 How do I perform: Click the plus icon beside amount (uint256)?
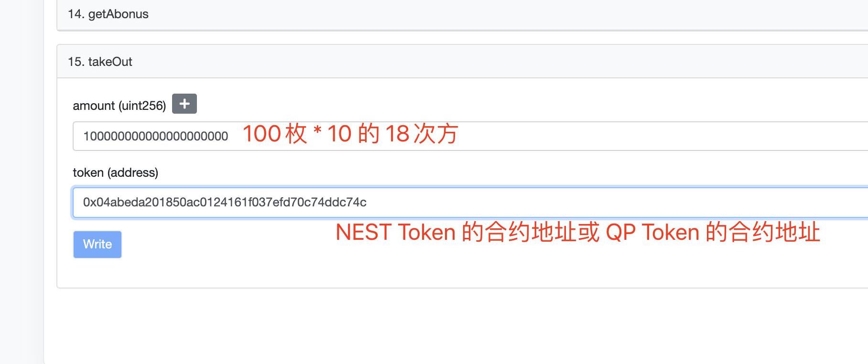pos(184,104)
